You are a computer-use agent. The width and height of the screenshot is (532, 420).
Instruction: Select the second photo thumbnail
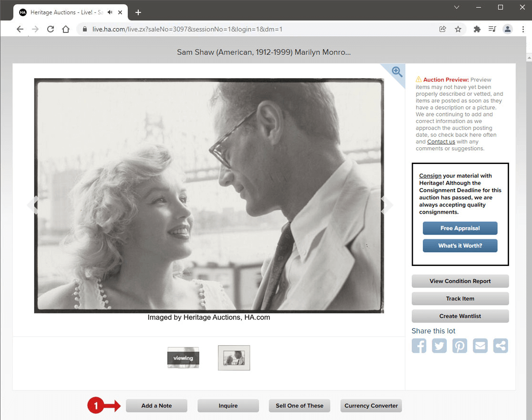pos(234,358)
